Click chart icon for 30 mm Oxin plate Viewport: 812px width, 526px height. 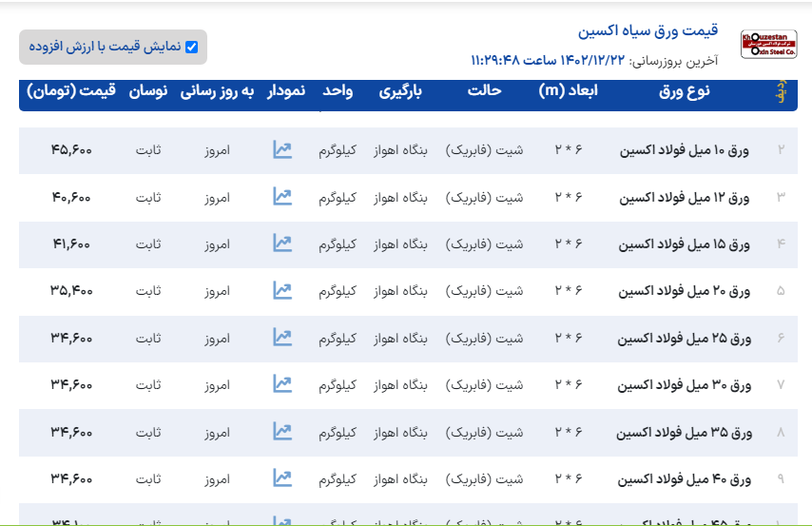281,384
